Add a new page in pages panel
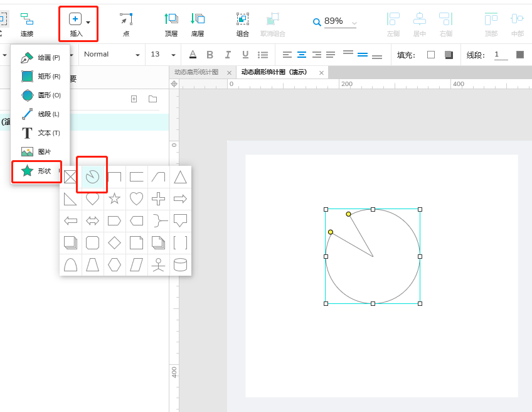This screenshot has width=532, height=412. point(134,99)
